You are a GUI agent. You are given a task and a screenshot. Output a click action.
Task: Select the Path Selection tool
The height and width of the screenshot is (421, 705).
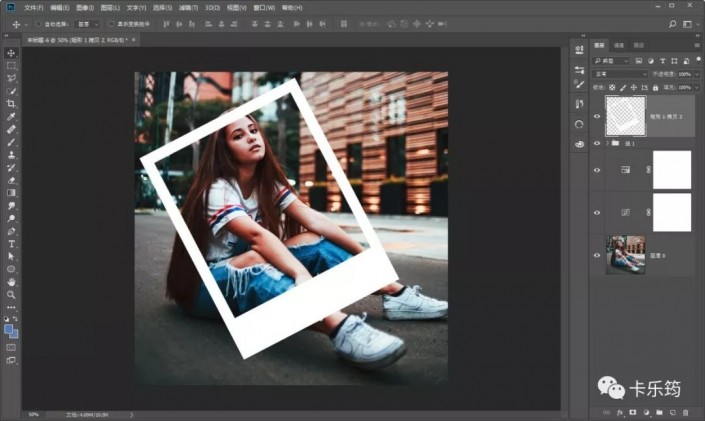[x=11, y=256]
